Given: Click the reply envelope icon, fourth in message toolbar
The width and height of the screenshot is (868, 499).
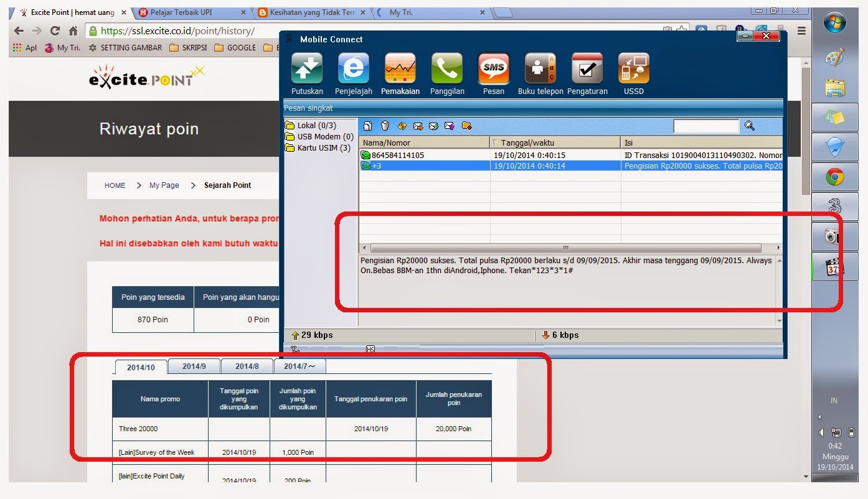Looking at the screenshot, I should pos(418,126).
